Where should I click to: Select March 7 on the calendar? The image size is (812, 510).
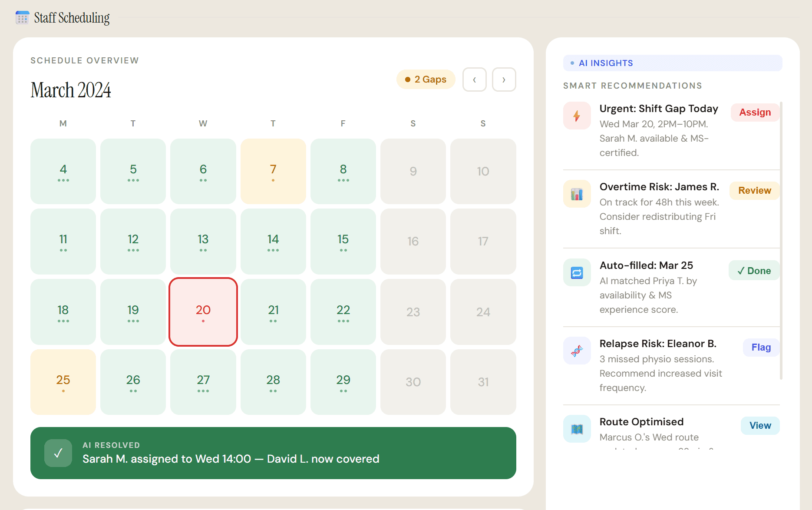(x=273, y=171)
